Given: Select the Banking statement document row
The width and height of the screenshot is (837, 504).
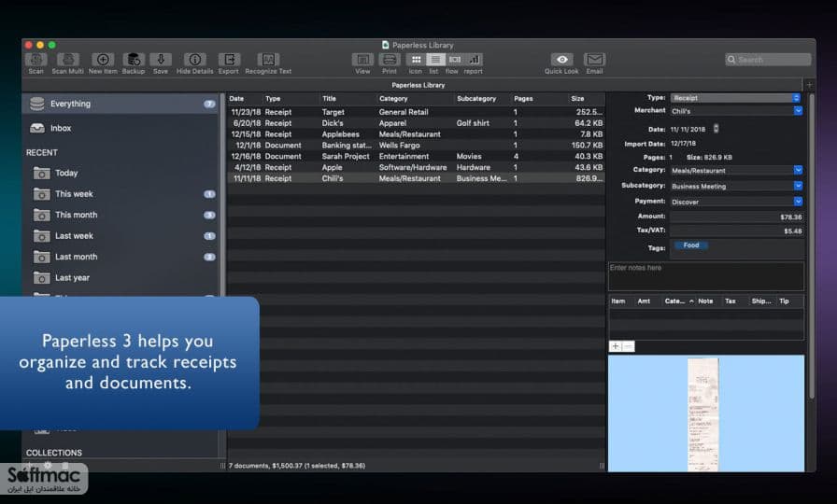Looking at the screenshot, I should tap(416, 145).
